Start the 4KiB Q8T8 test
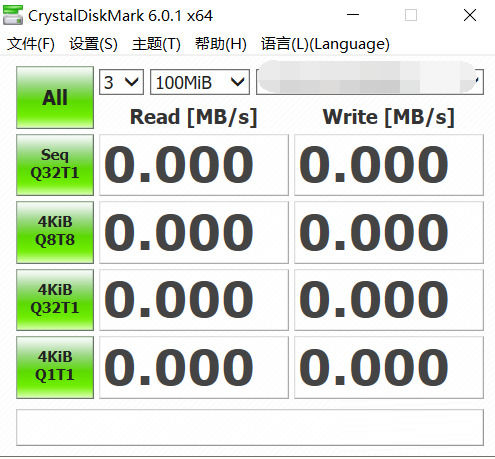 click(55, 232)
